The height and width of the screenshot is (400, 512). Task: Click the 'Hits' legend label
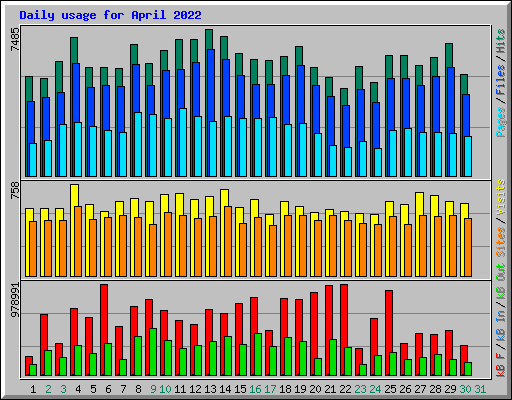point(501,41)
